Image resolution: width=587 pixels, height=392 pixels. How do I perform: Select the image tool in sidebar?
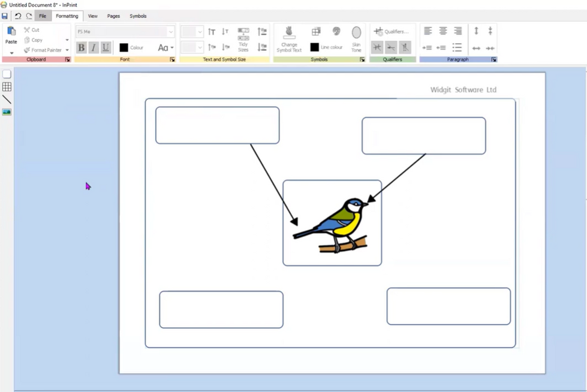7,112
